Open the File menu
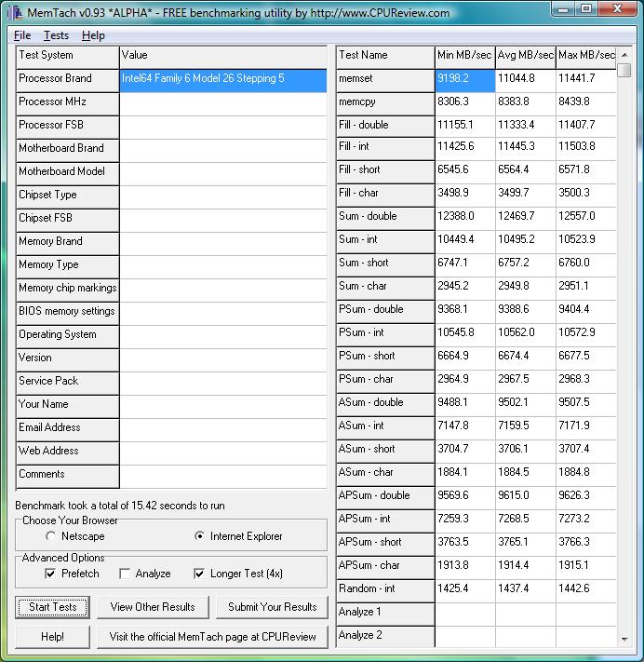Screen dimensions: 644x662 tap(22, 35)
